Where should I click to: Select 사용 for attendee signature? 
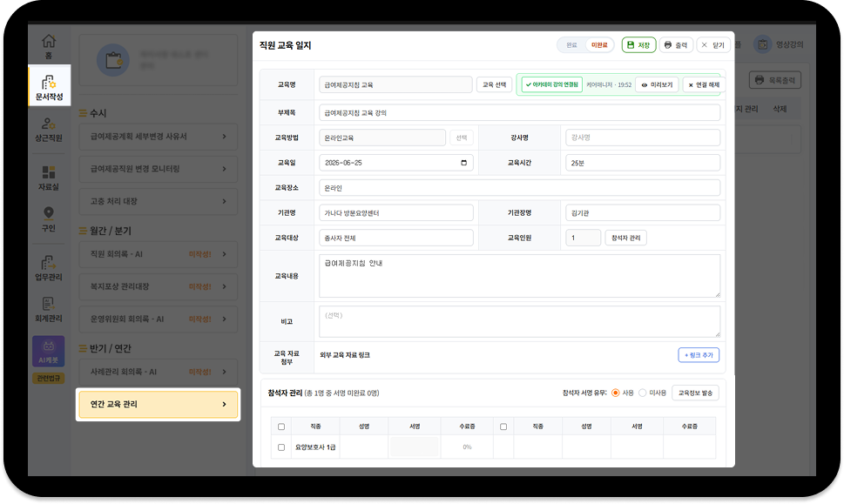pos(616,393)
